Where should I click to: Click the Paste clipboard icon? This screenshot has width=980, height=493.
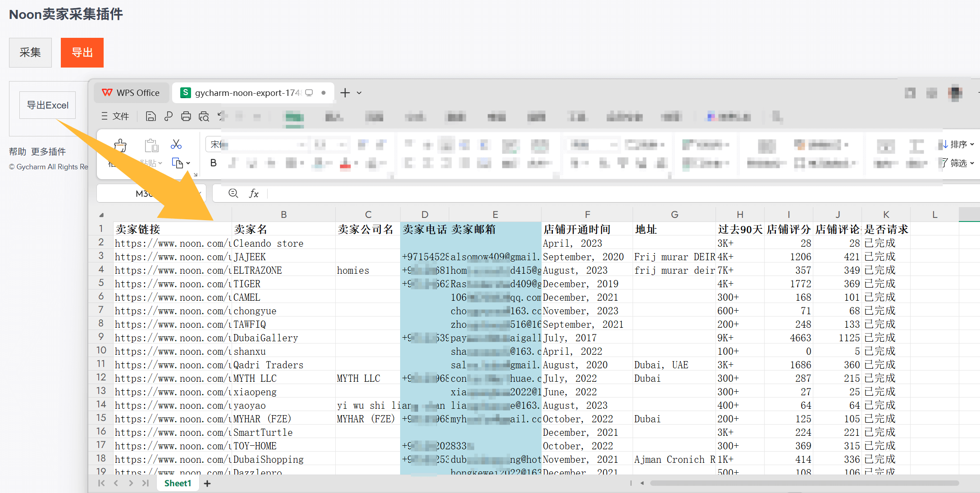151,145
